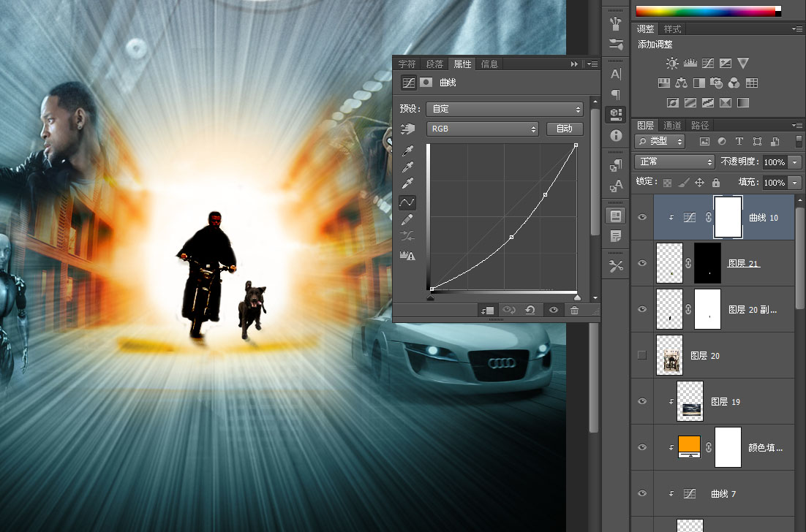Toggle the layer filter on/off switch
This screenshot has height=532, width=806.
[799, 141]
